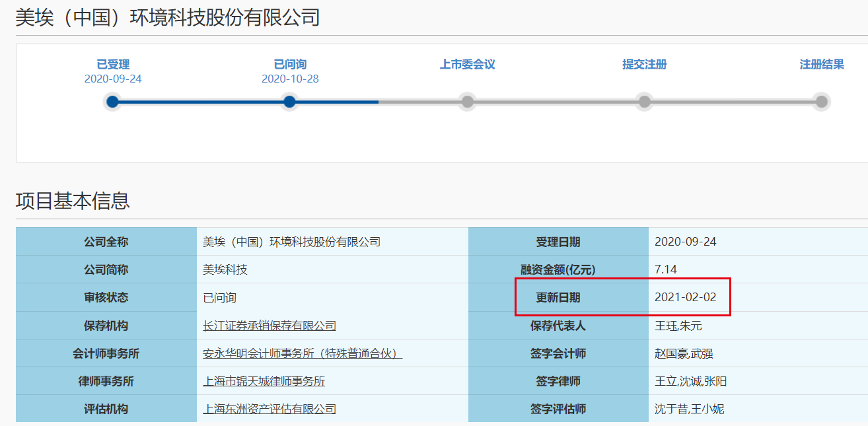Select the 已受理 stage label

coord(113,64)
